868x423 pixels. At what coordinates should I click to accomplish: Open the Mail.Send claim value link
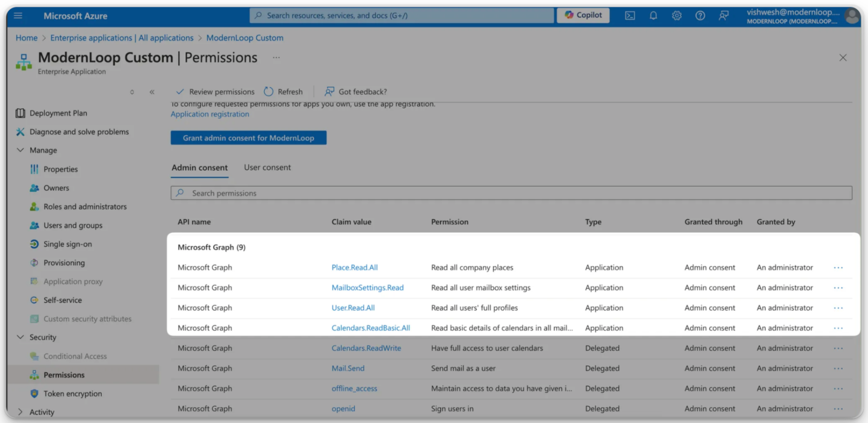click(x=348, y=368)
